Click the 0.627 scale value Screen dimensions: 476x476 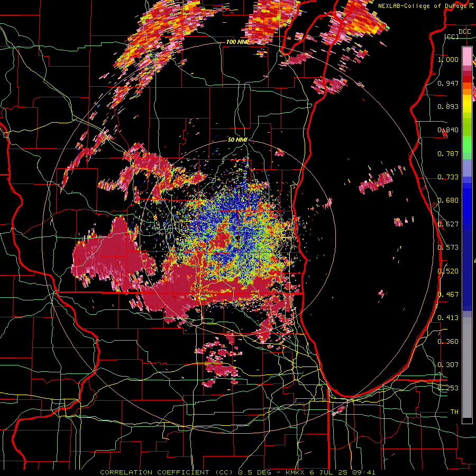(x=448, y=224)
